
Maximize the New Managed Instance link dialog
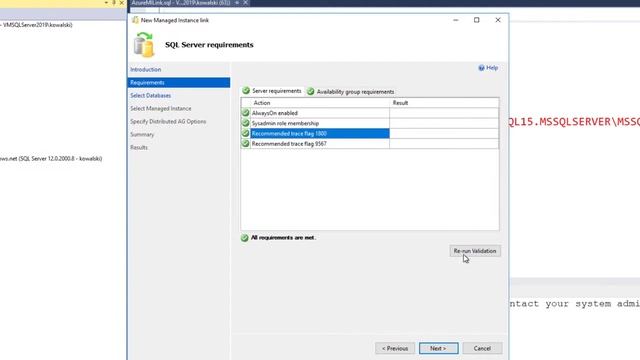pos(476,20)
